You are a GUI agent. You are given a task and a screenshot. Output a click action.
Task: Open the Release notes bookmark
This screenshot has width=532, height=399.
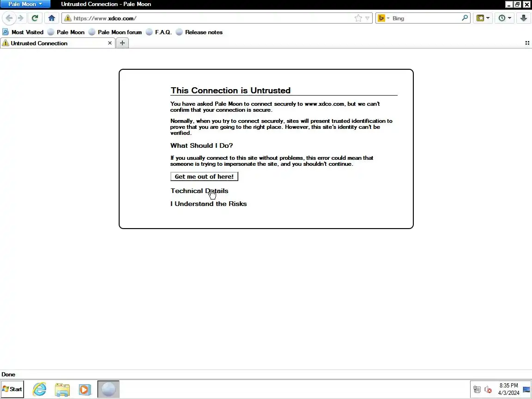click(x=199, y=32)
